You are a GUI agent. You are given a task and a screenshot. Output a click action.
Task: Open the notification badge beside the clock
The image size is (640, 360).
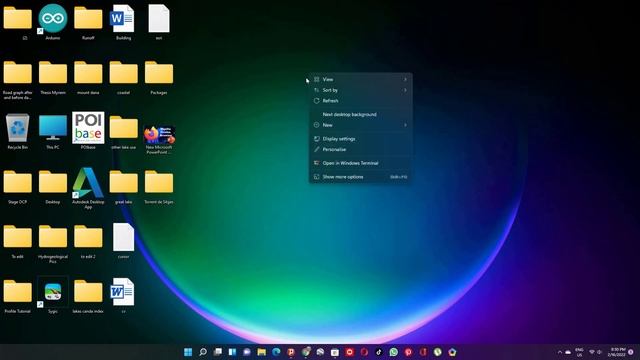pos(631,352)
